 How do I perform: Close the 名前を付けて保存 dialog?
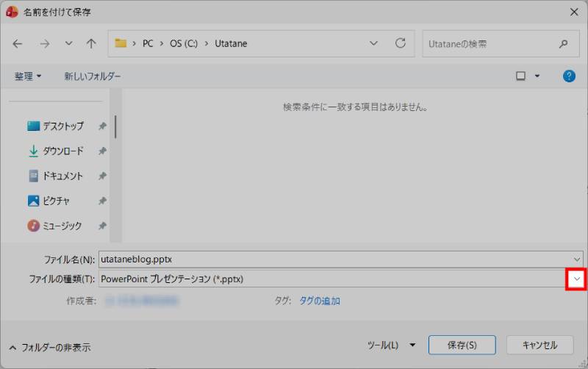574,12
